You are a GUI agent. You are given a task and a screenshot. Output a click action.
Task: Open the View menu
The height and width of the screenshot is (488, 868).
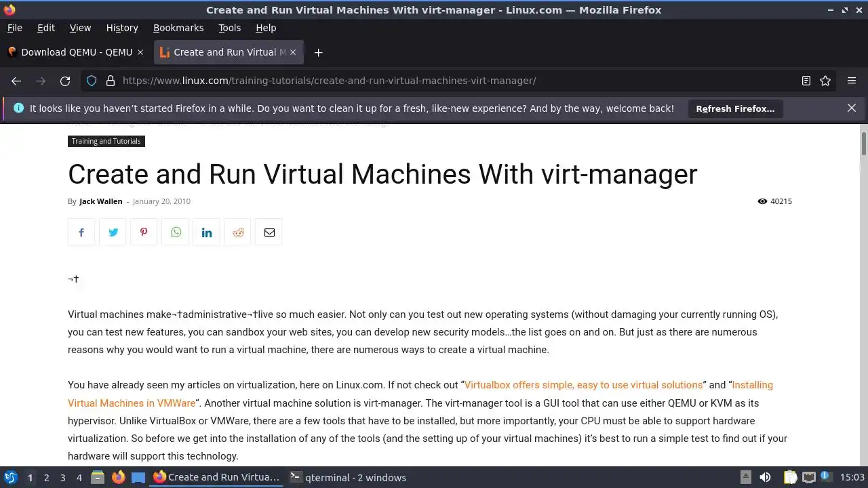click(80, 28)
